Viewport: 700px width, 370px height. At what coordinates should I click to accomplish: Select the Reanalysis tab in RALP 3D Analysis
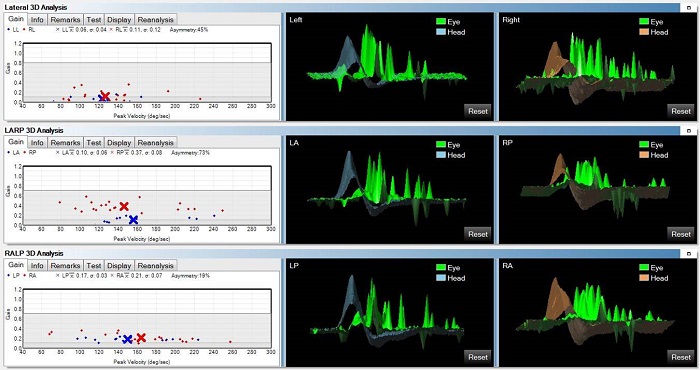[x=155, y=266]
